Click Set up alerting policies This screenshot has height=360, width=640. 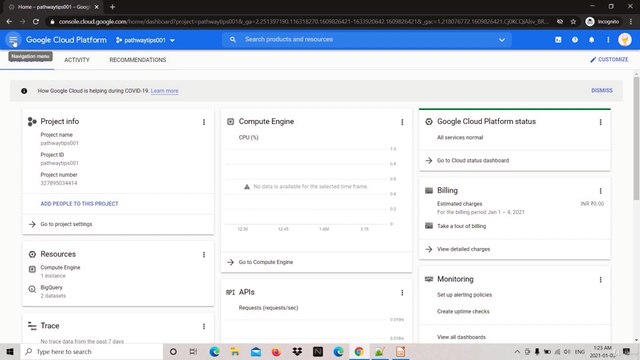464,295
